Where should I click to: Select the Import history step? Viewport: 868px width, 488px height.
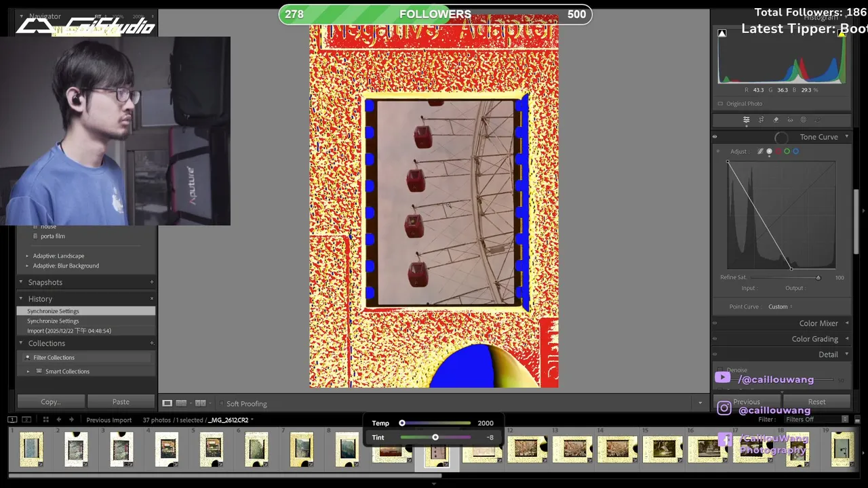coord(86,331)
